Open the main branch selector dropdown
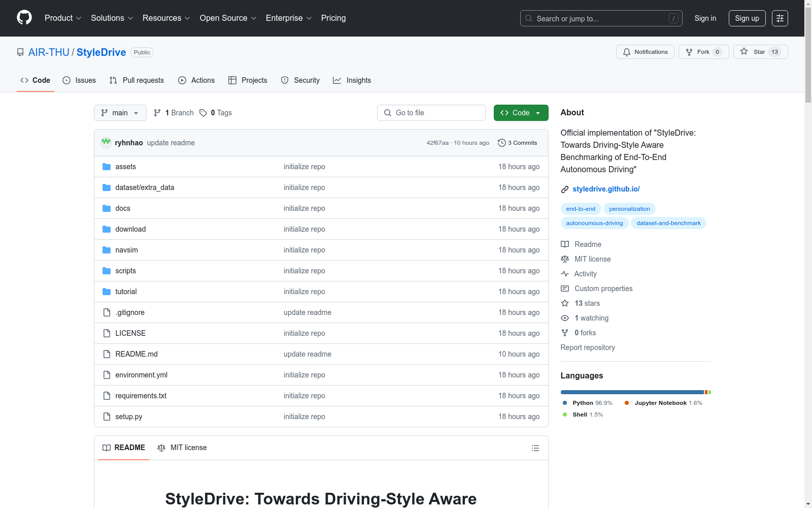Image resolution: width=812 pixels, height=508 pixels. point(120,113)
